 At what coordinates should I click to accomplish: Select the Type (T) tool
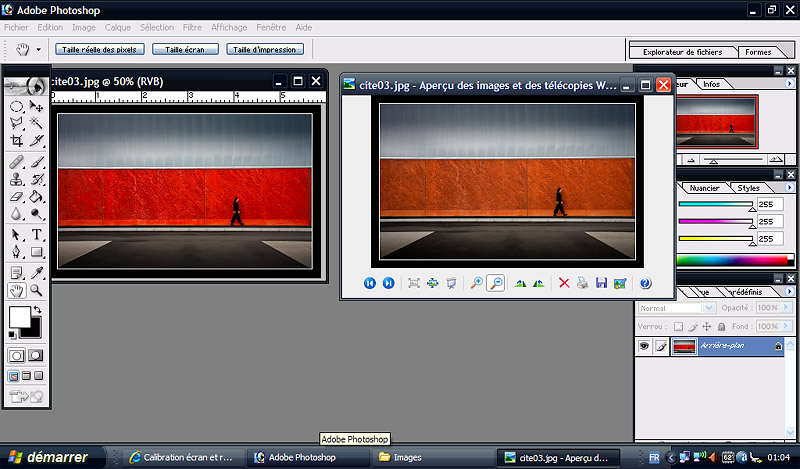36,235
